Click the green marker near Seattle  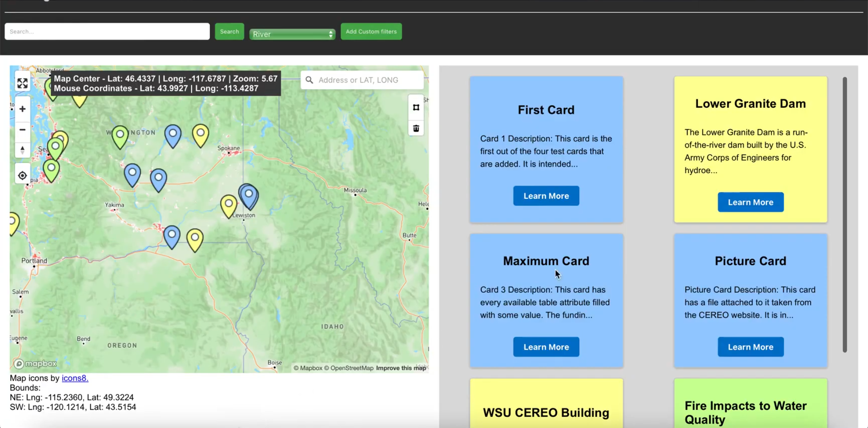(x=55, y=148)
